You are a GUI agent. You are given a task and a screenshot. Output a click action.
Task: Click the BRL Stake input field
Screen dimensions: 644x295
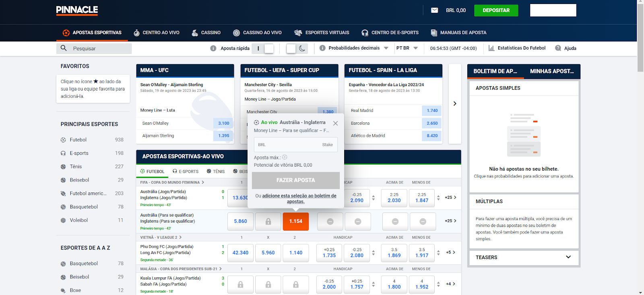296,145
